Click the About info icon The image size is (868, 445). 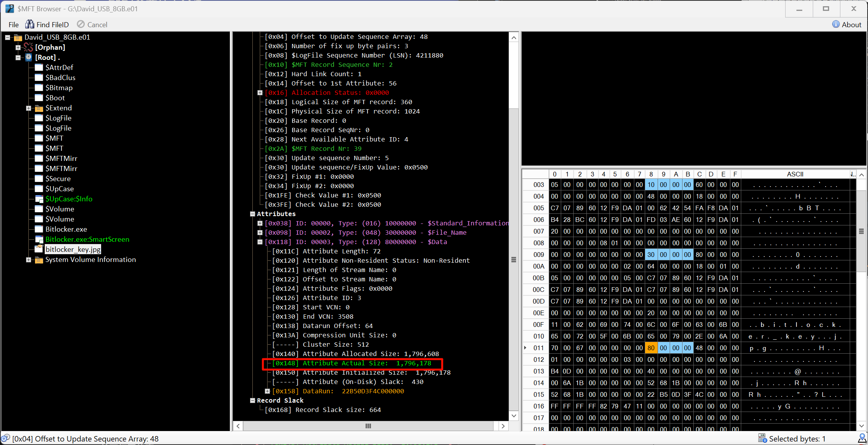(x=836, y=24)
